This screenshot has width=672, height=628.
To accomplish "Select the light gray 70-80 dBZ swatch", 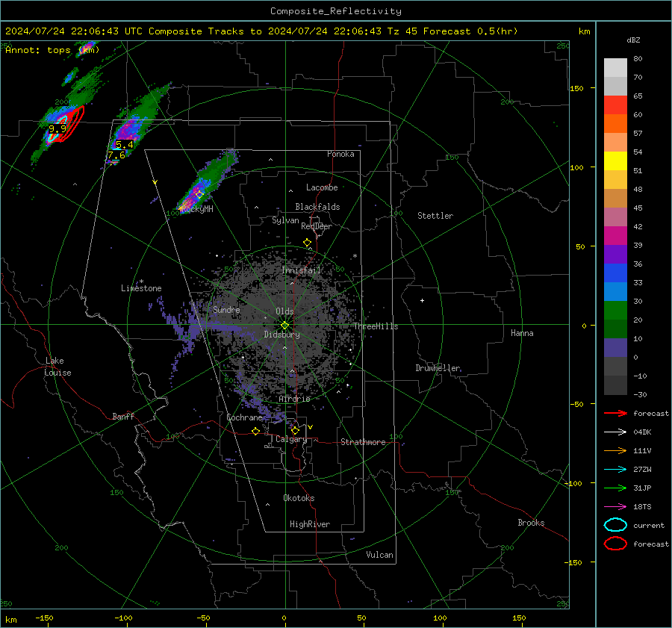I will [615, 68].
